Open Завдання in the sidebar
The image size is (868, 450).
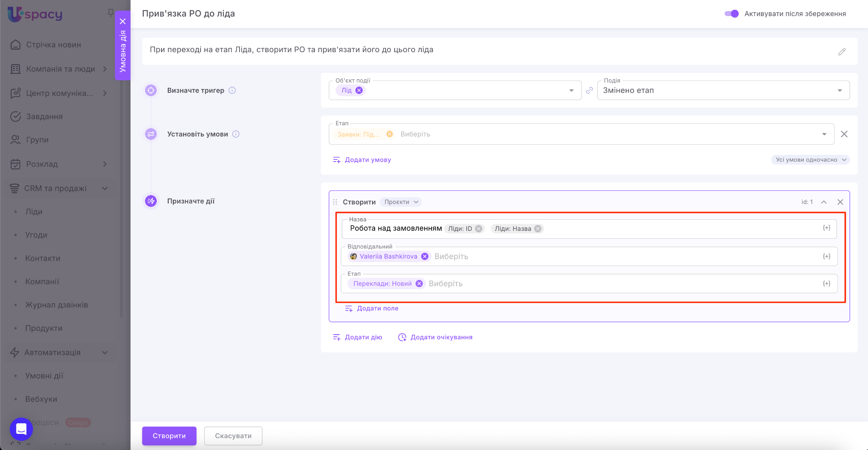tap(44, 117)
